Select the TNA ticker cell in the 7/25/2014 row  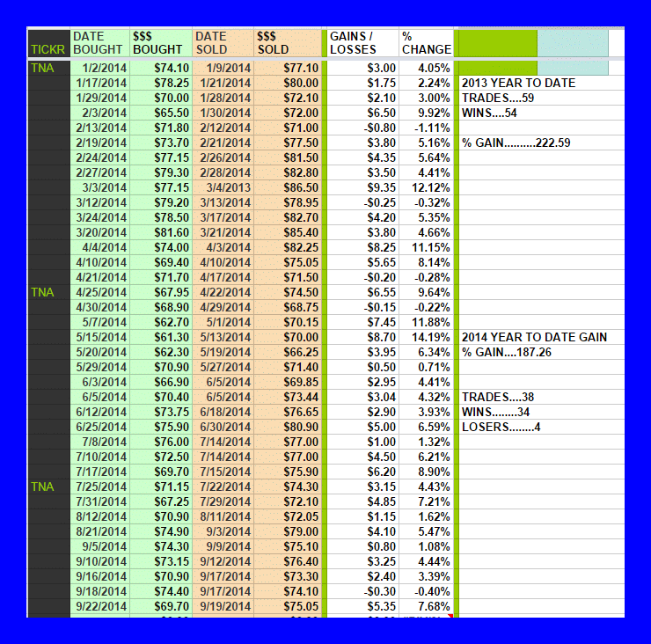tap(48, 487)
